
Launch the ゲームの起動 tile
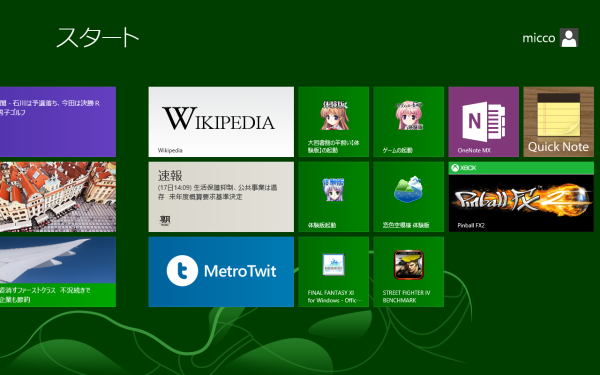point(409,122)
